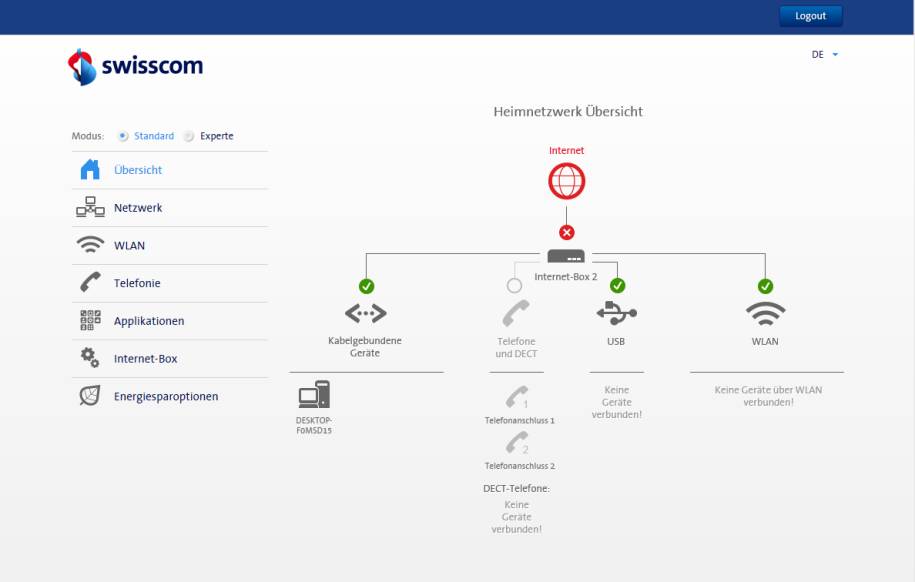Screen dimensions: 915x582
Task: Click the Logout button
Action: (x=811, y=16)
